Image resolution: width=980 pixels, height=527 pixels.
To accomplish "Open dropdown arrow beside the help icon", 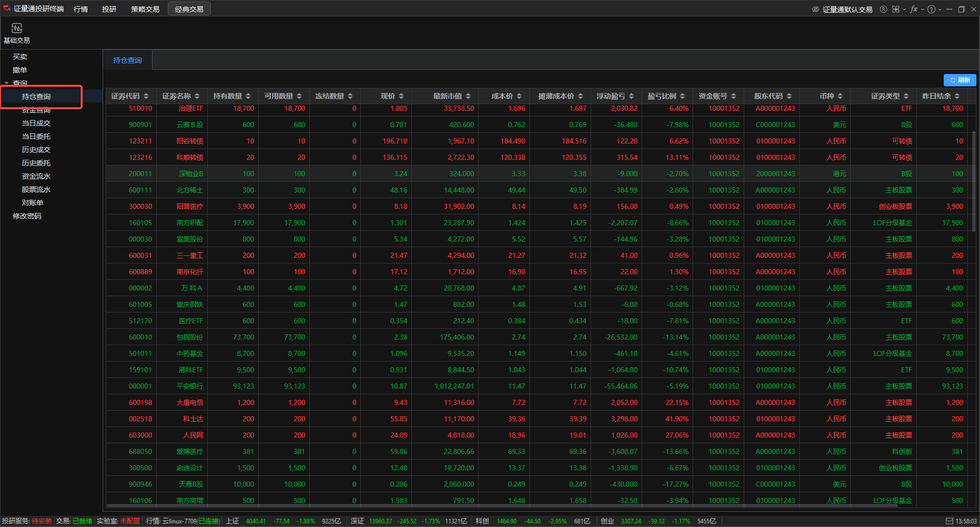I will pyautogui.click(x=940, y=9).
